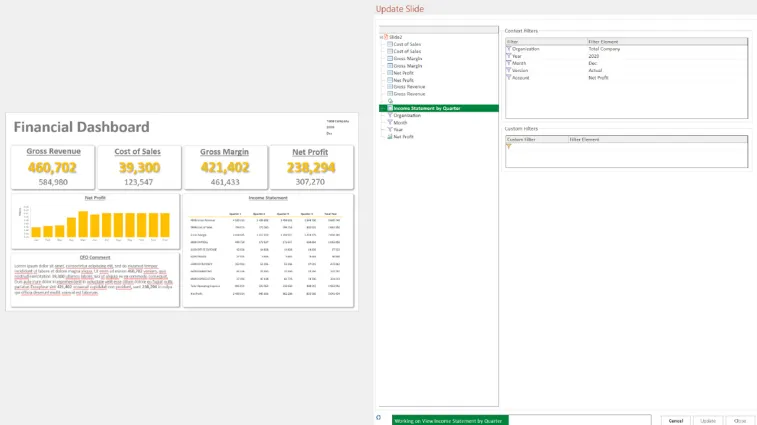Select the Month filter in slide tree
Viewport: 757px width, 425px height.
pos(400,123)
